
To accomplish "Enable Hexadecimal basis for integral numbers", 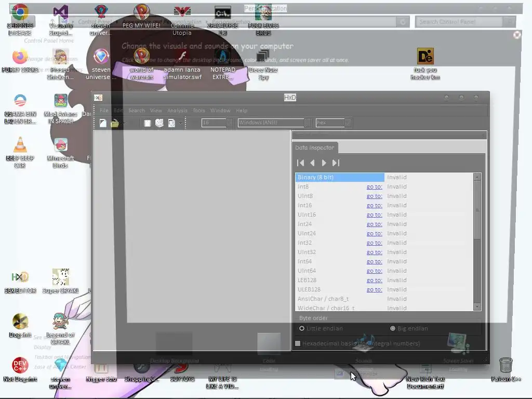I will [x=298, y=343].
